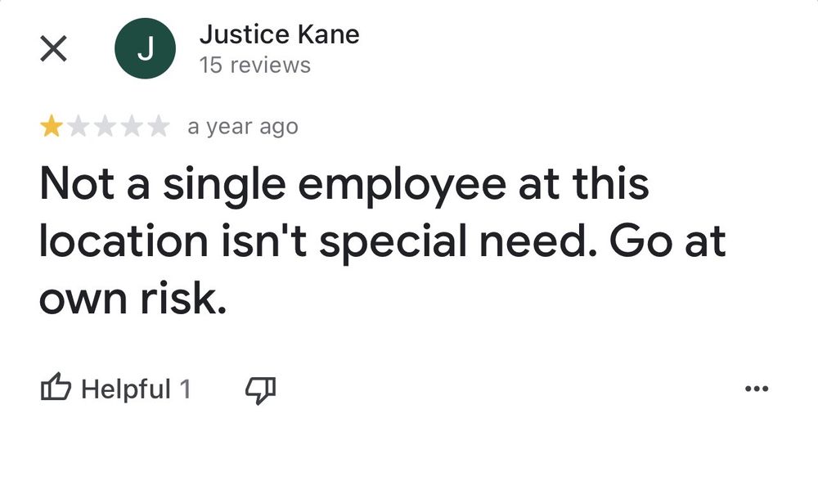This screenshot has height=504, width=818.
Task: Click the 'own risk.' review line
Action: pyautogui.click(x=132, y=301)
